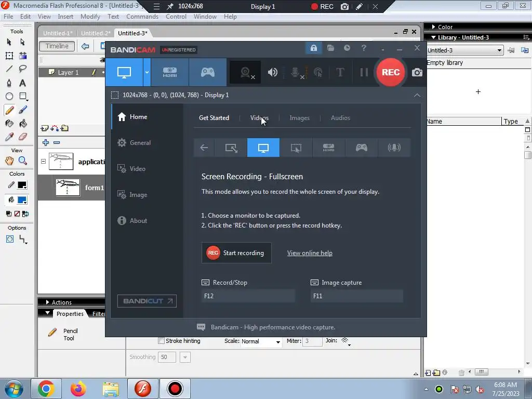Select the Pencil tool in Flash toolbar
Image resolution: width=532 pixels, height=399 pixels.
click(x=9, y=110)
